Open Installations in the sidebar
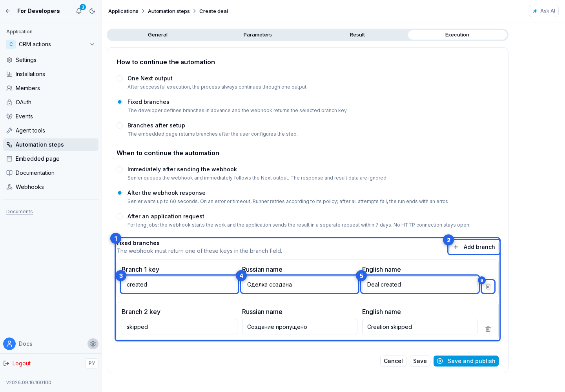The height and width of the screenshot is (392, 565). pos(51,74)
